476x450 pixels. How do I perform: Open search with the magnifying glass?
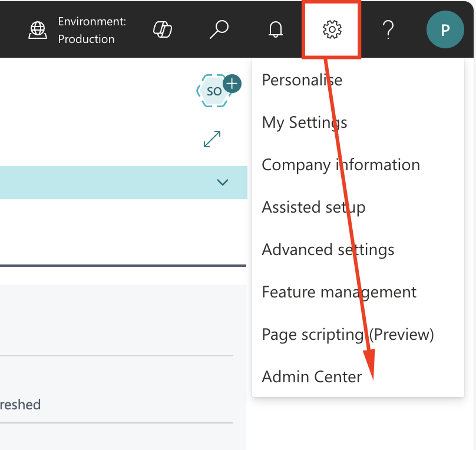pos(219,29)
